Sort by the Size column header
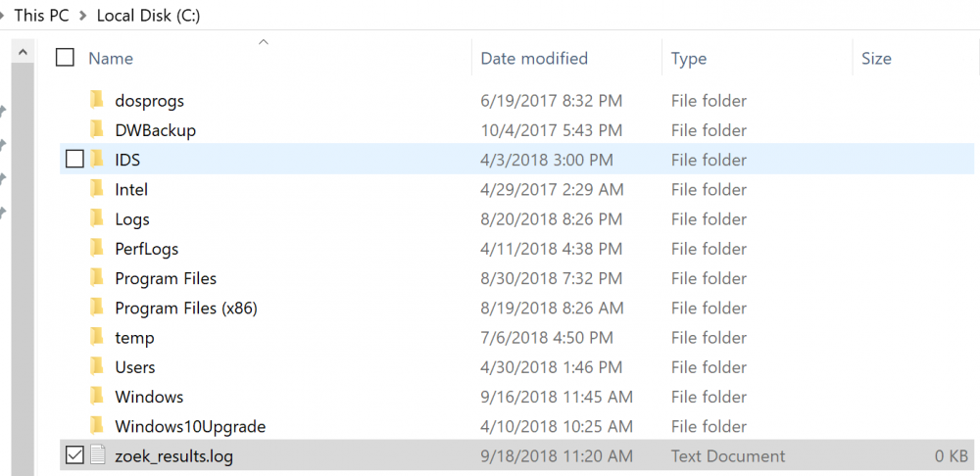Viewport: 980px width, 476px height. (876, 59)
